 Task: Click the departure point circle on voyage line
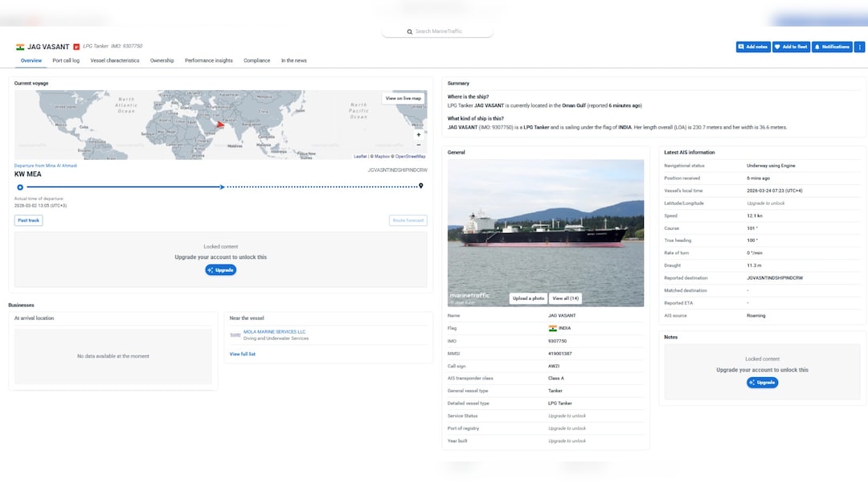coord(20,187)
